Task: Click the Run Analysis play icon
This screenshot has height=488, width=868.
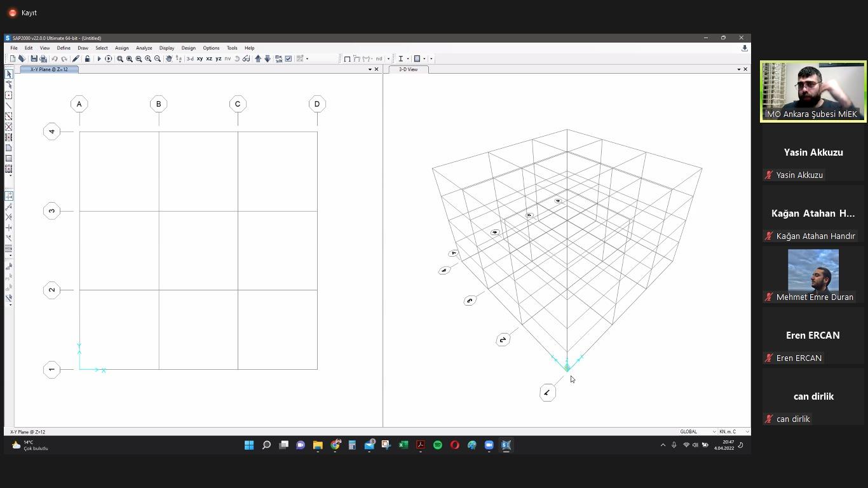Action: 98,58
